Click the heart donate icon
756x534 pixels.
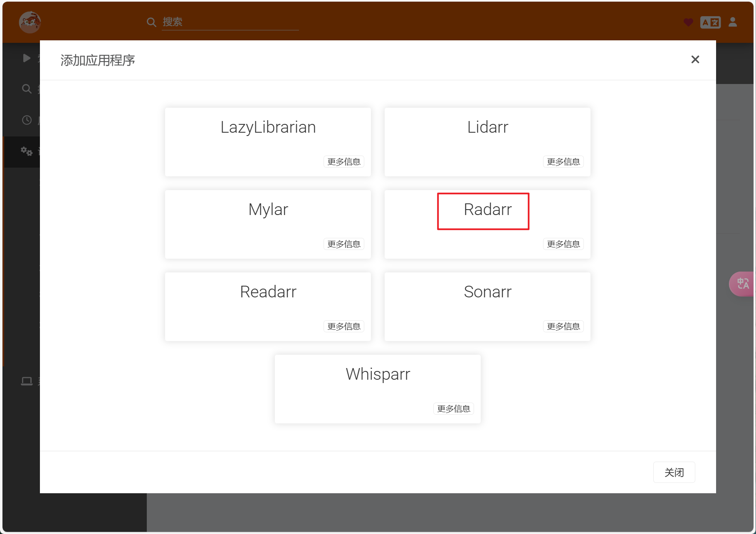tap(688, 22)
